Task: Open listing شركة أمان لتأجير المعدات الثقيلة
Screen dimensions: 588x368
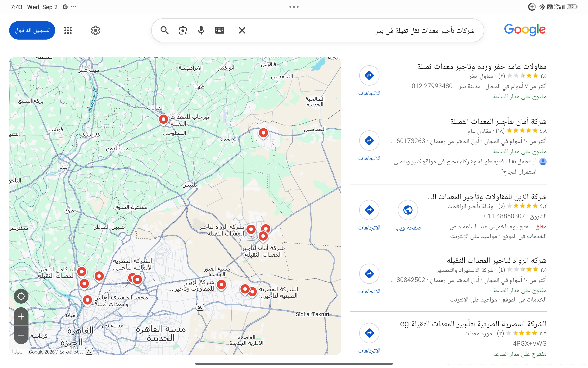Action: coord(498,121)
